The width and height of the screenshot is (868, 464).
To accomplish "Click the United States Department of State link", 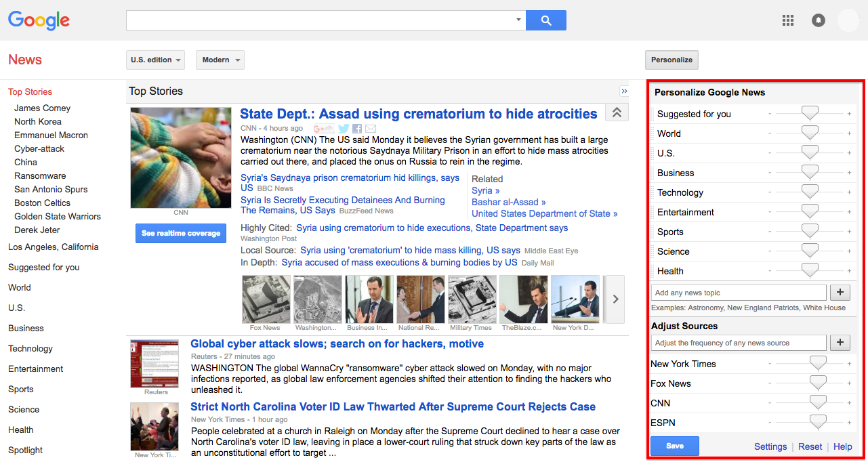I will [x=545, y=213].
